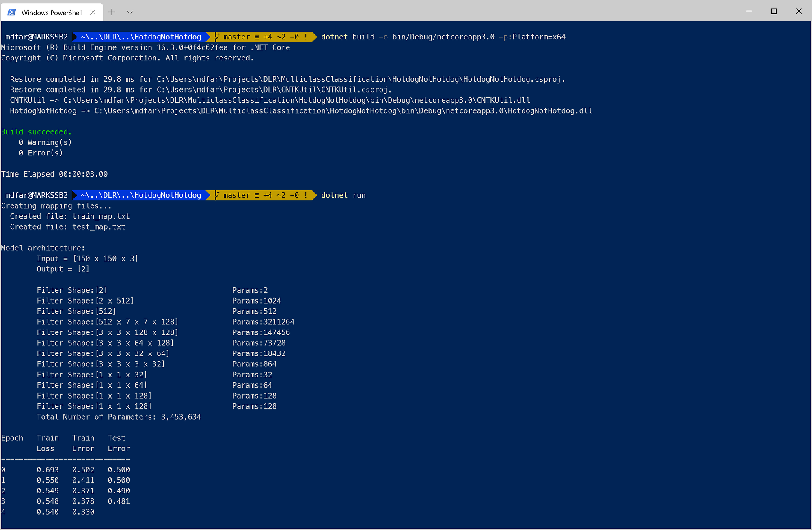Image resolution: width=812 pixels, height=530 pixels.
Task: Click the blue path segment of first prompt
Action: click(x=140, y=37)
